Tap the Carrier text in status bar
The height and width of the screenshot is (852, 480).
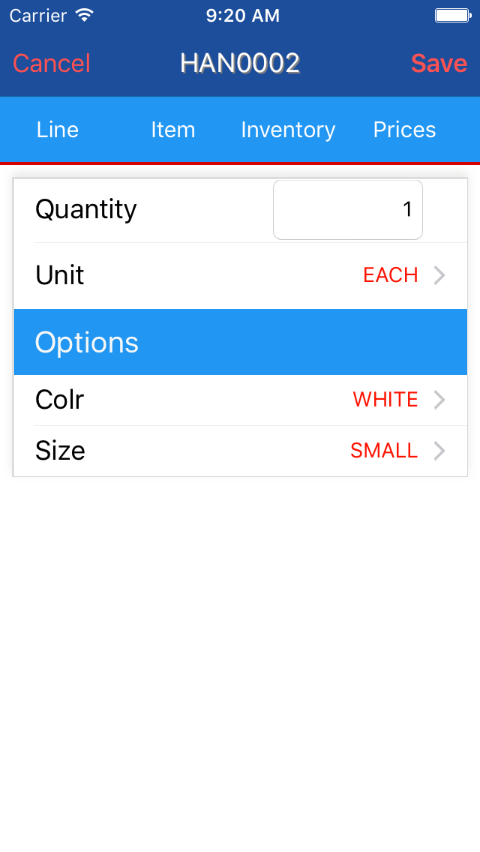38,16
